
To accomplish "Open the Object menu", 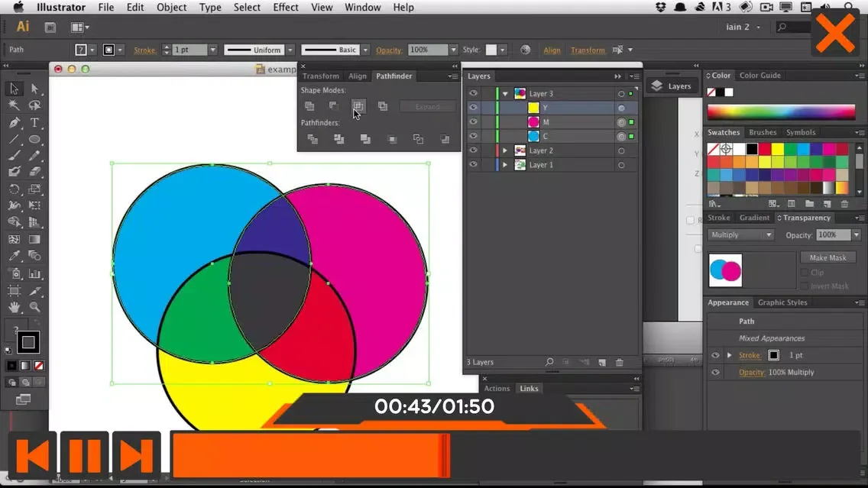I will (172, 7).
